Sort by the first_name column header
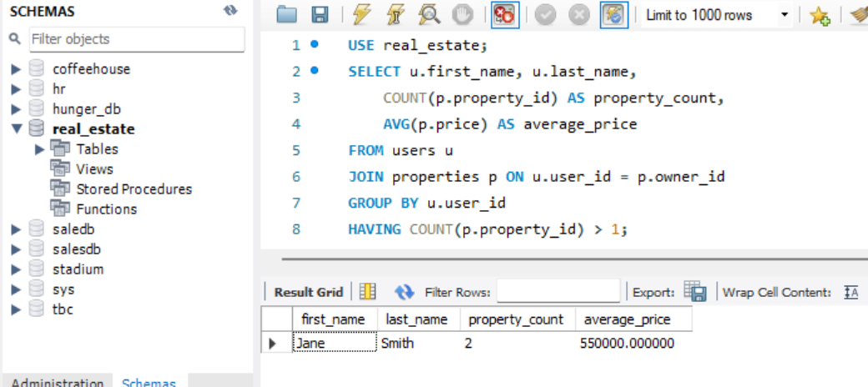The width and height of the screenshot is (868, 387). point(335,319)
